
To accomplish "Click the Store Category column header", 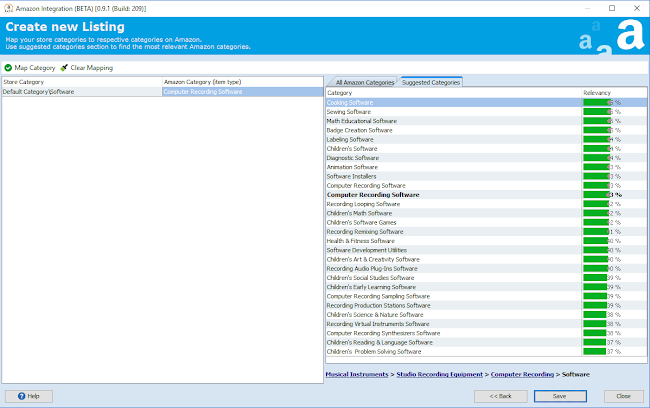I will 82,82.
